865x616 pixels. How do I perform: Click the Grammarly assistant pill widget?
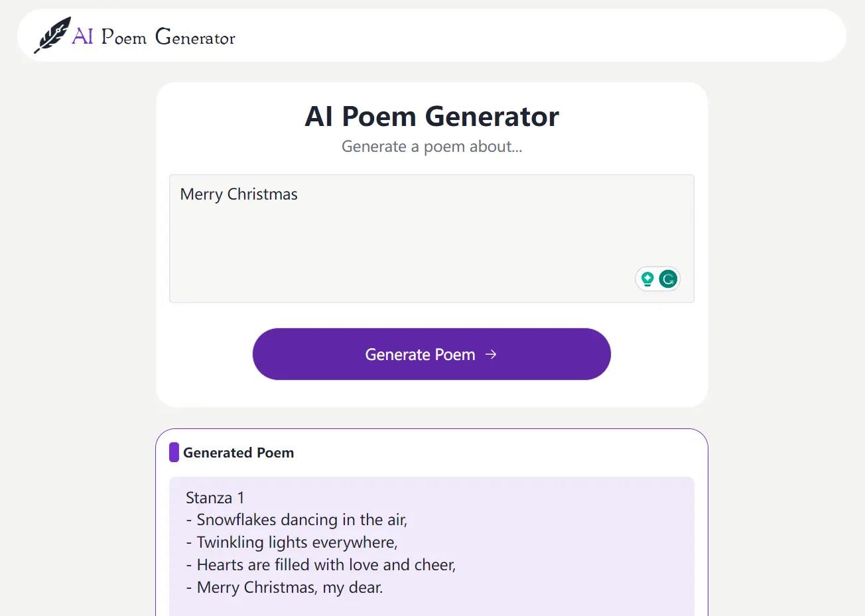tap(657, 278)
